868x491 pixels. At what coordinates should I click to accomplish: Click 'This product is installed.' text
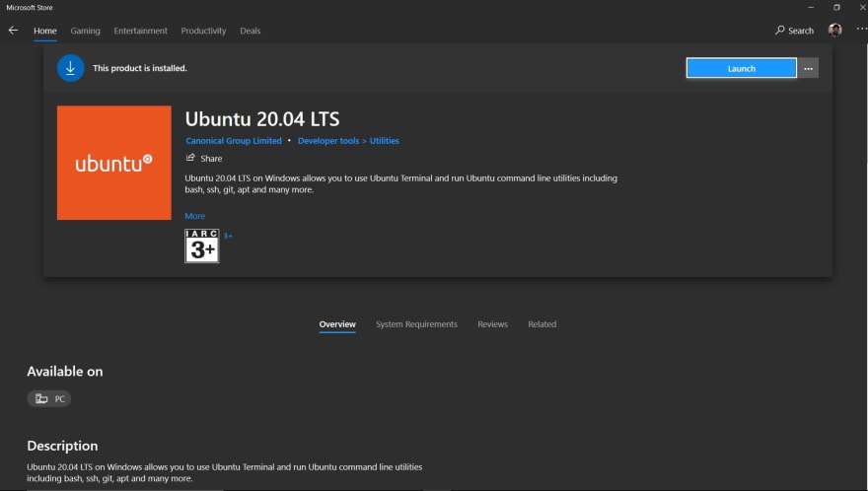pos(139,68)
